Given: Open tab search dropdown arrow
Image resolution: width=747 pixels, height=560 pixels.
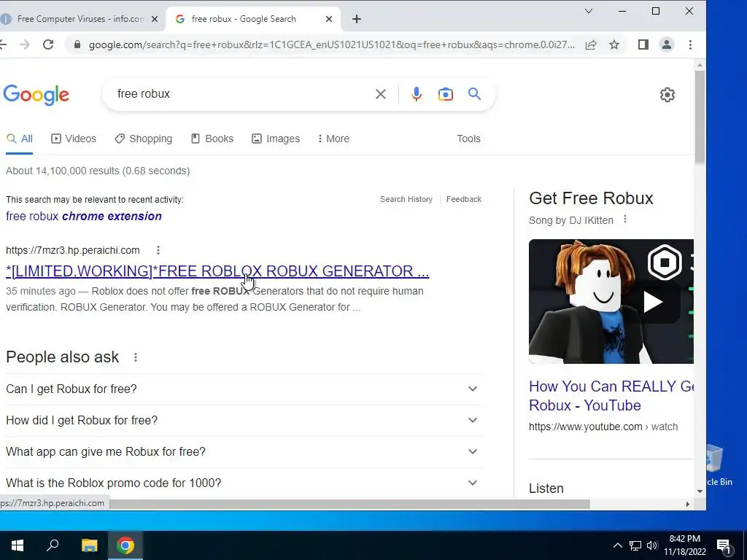Looking at the screenshot, I should pos(589,11).
